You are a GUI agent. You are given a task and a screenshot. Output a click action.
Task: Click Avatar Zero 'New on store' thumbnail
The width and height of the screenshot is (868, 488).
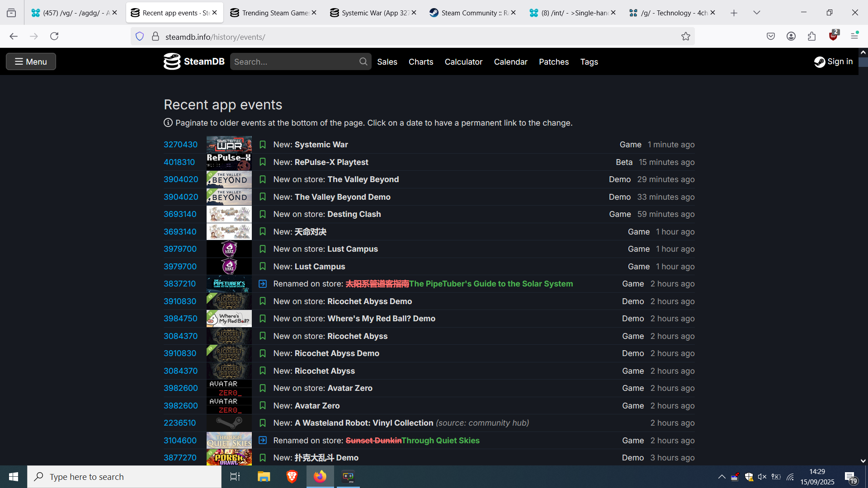[229, 388]
